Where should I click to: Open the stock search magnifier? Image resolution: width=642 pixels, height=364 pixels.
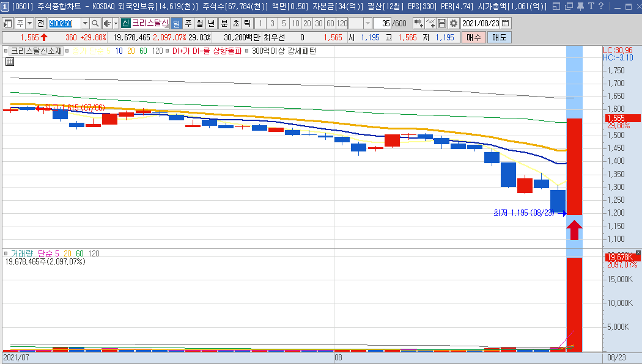[95, 23]
